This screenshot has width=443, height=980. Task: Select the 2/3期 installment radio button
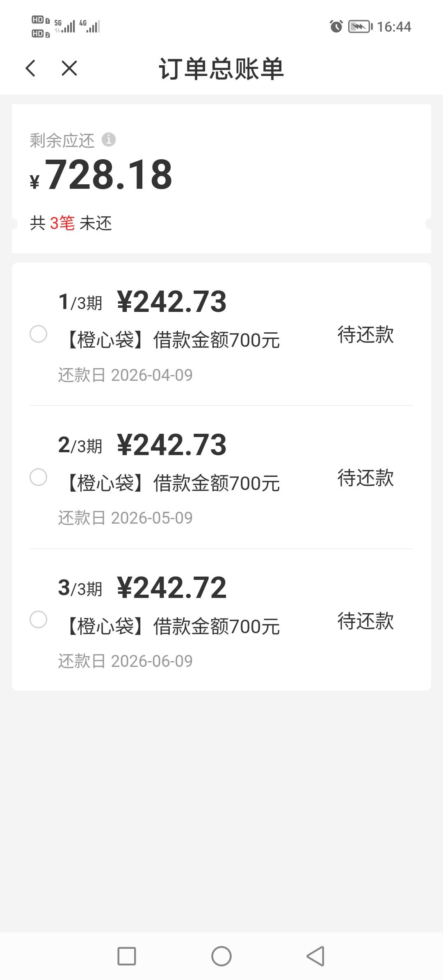[39, 477]
